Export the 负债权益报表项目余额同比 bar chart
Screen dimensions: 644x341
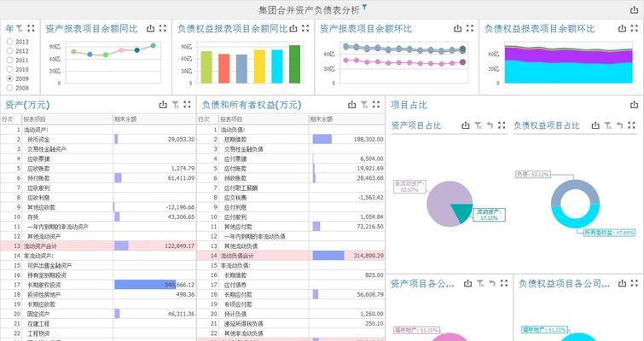coord(293,28)
